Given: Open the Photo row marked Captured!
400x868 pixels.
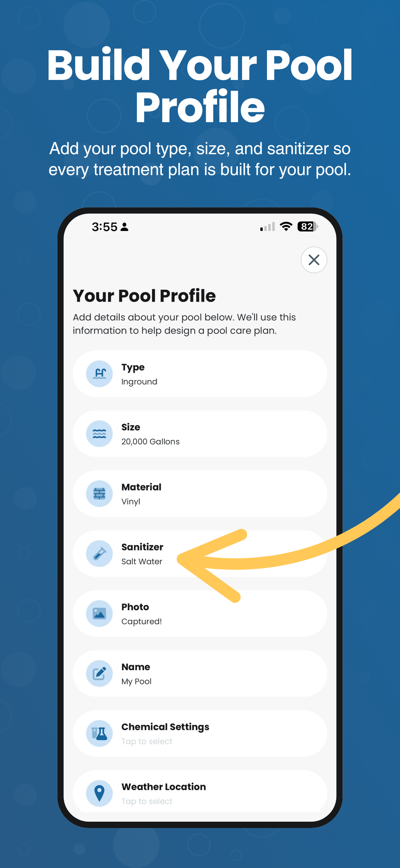Looking at the screenshot, I should [x=200, y=614].
